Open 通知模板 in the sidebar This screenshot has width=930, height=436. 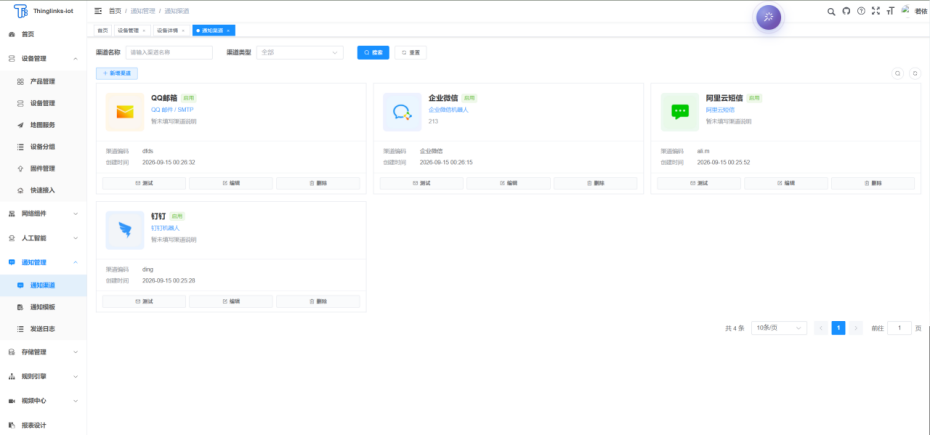coord(43,307)
